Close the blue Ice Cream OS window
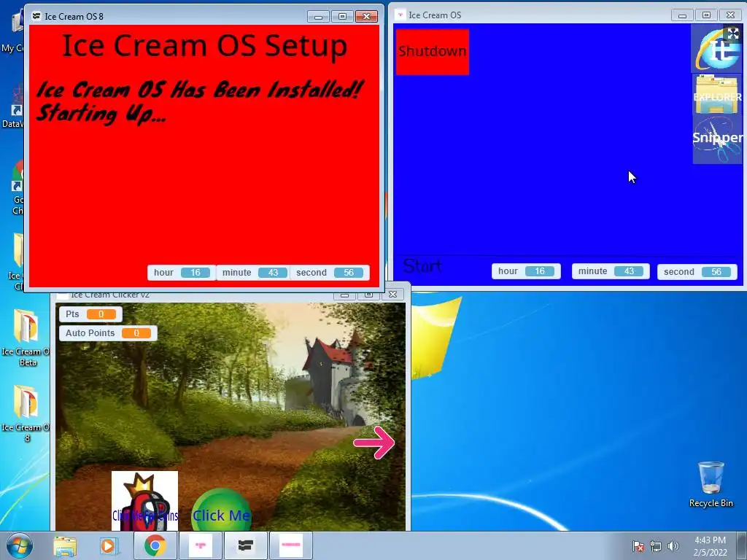Screen dimensions: 747x560 pyautogui.click(x=730, y=15)
